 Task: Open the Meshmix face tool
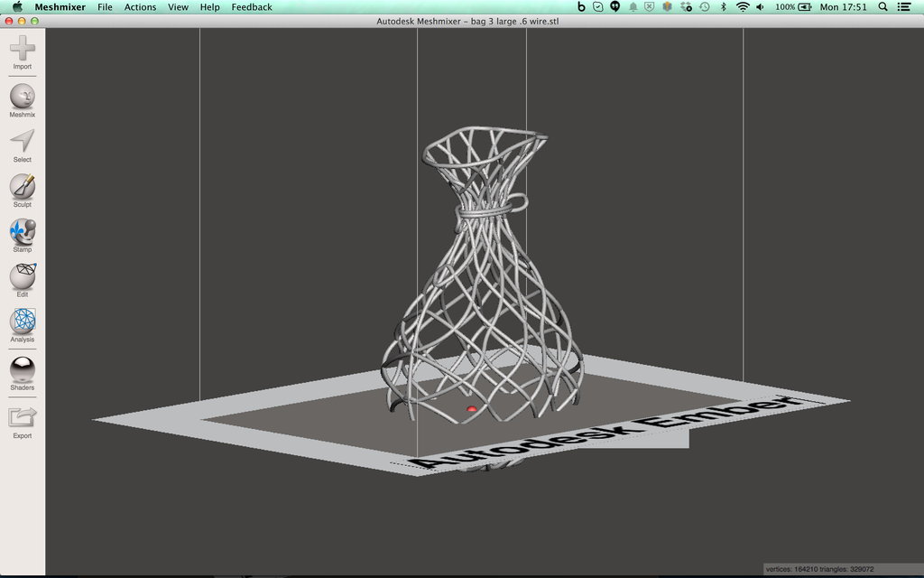(x=23, y=96)
